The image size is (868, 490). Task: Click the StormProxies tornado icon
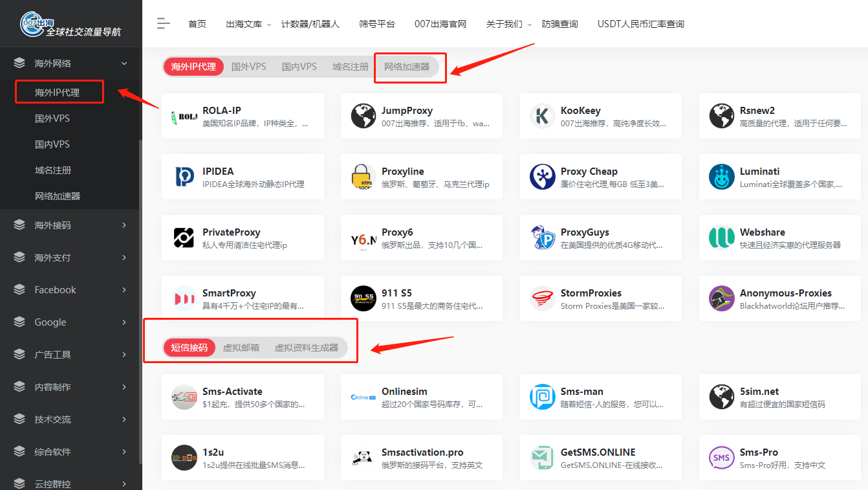click(x=543, y=299)
